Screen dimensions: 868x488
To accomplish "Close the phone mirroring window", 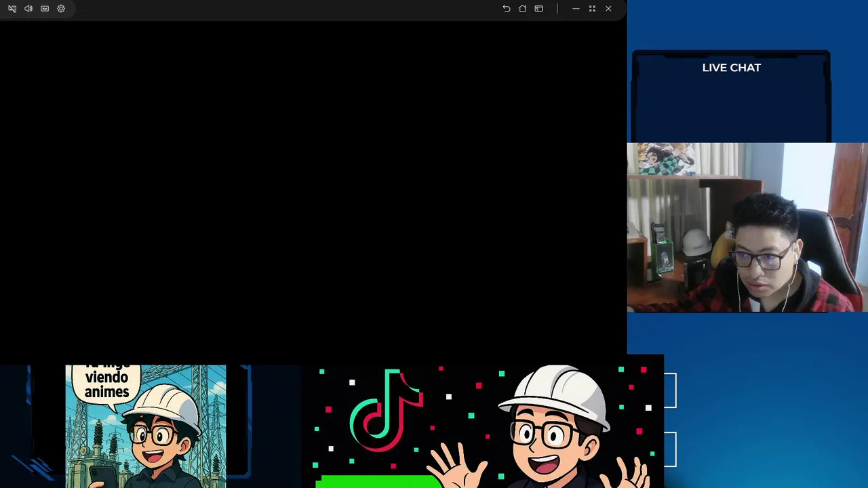I will 608,9.
